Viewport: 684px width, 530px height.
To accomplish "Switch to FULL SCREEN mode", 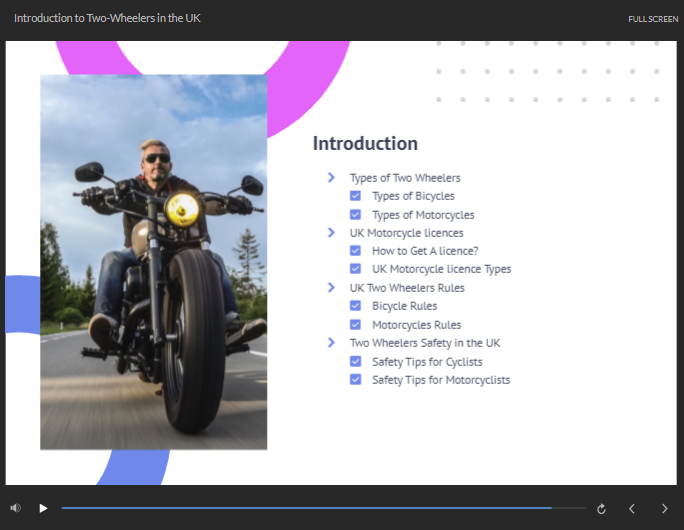I will (x=653, y=19).
